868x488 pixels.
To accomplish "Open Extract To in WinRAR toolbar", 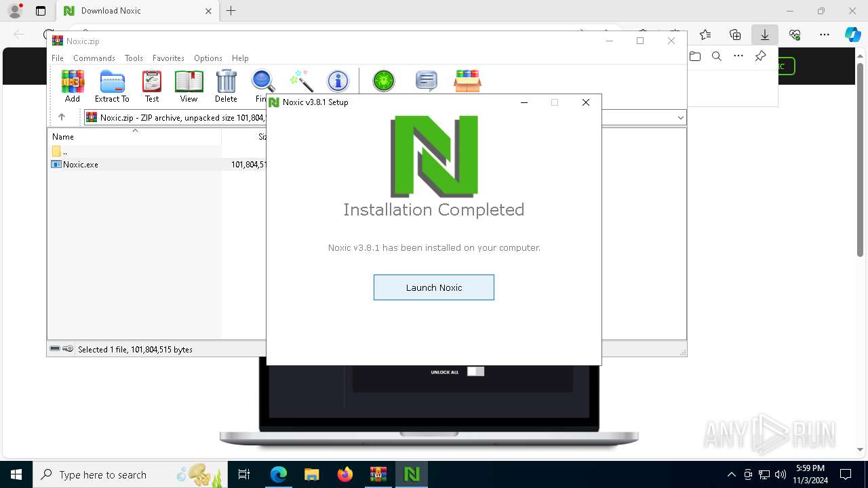I will click(x=112, y=86).
